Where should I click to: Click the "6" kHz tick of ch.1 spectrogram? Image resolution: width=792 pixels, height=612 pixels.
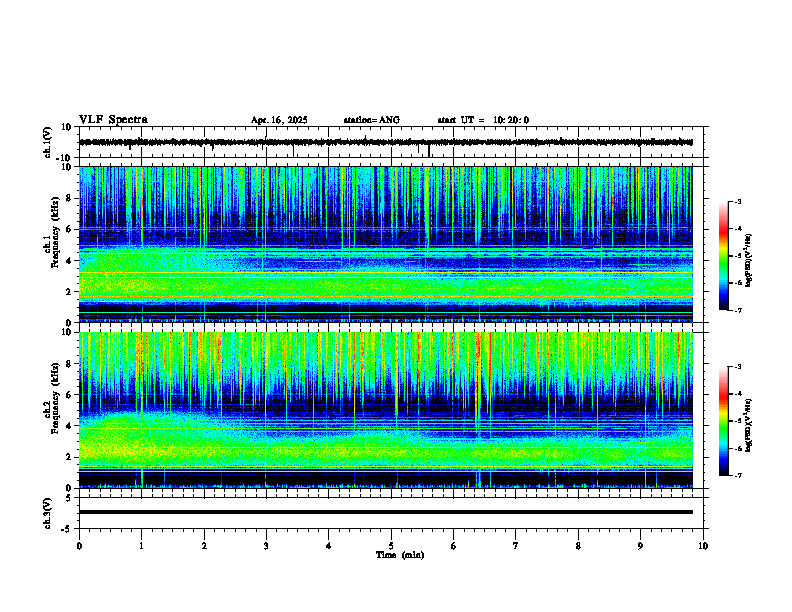pyautogui.click(x=70, y=229)
